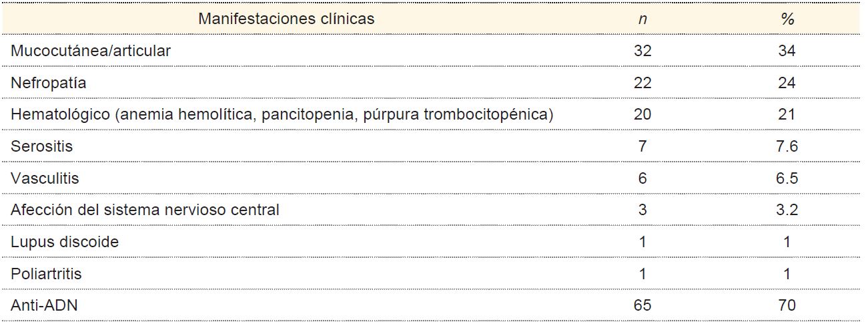
Task: Click the "Manifestaciones clínicas" column header
Action: (x=286, y=19)
